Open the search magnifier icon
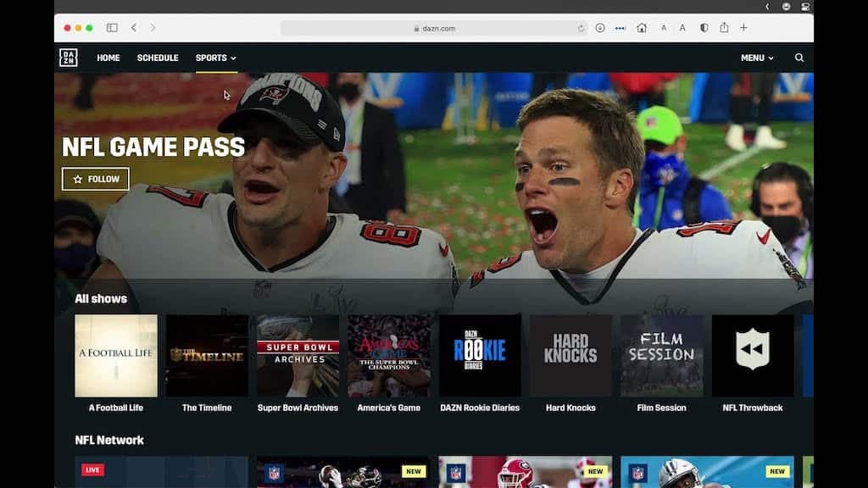The height and width of the screenshot is (488, 868). [x=798, y=58]
